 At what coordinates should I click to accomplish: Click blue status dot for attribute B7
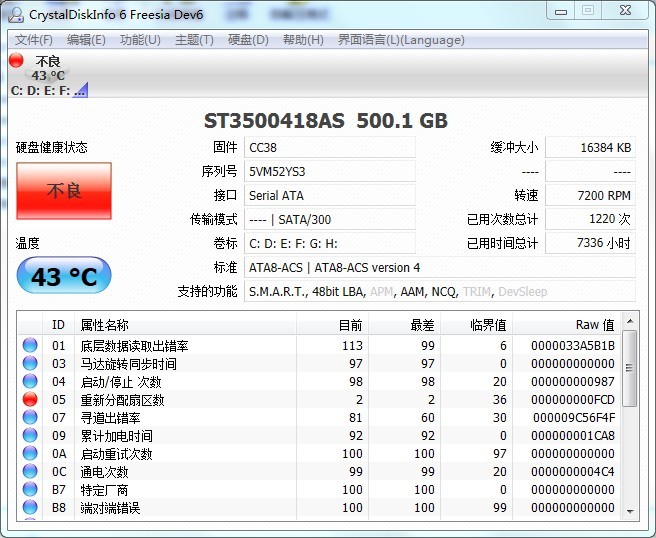point(30,489)
